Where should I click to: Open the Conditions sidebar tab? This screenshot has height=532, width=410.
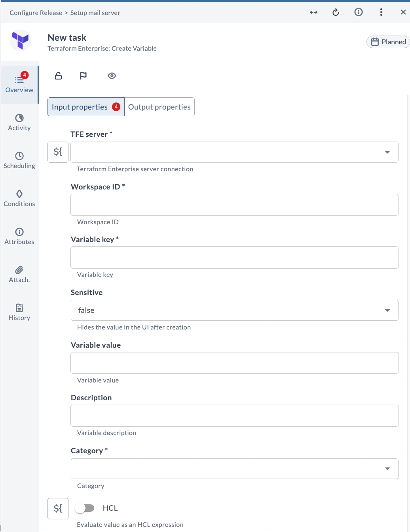pos(19,198)
